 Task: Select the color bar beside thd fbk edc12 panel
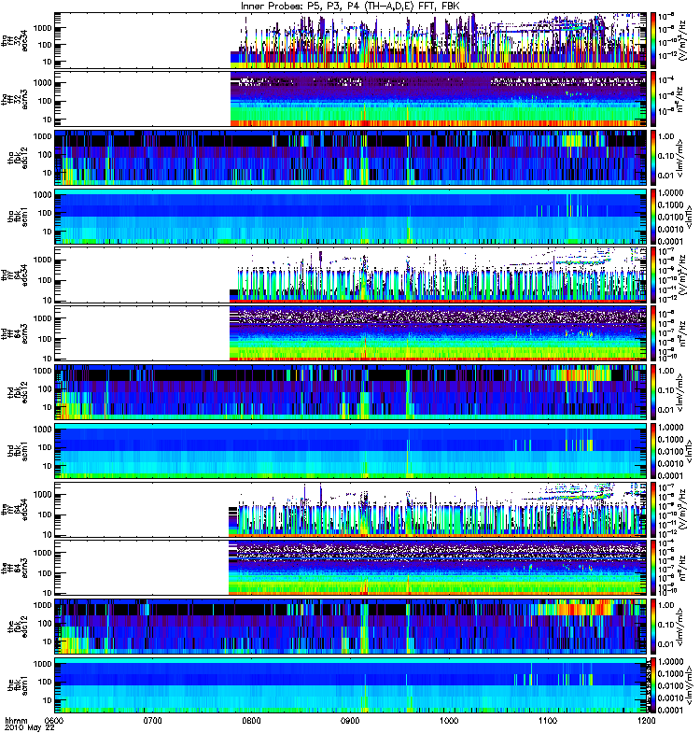pyautogui.click(x=653, y=392)
